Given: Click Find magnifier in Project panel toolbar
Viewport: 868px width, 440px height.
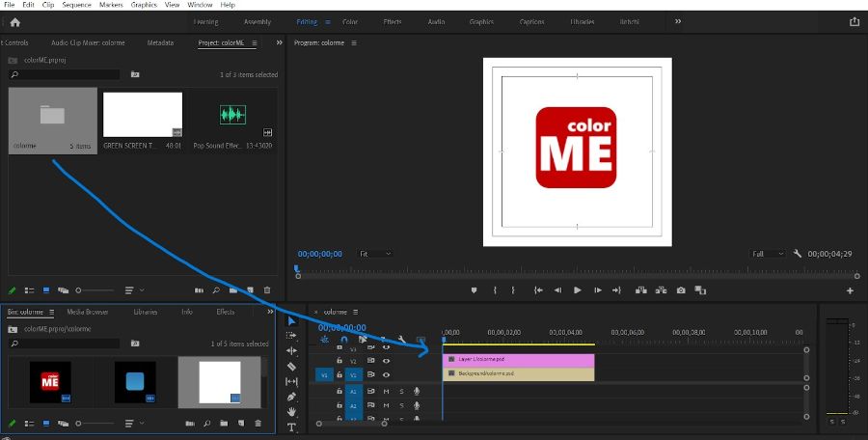Looking at the screenshot, I should [216, 289].
